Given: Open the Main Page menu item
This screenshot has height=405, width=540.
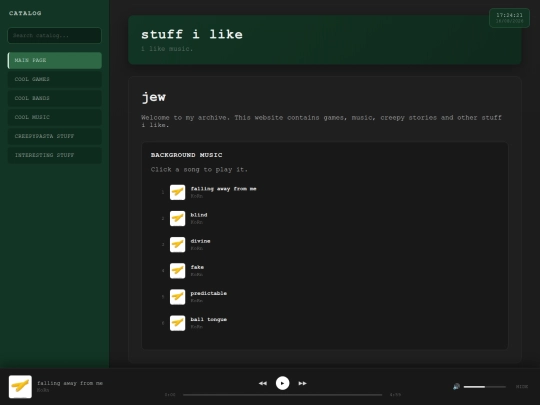Looking at the screenshot, I should click(54, 60).
